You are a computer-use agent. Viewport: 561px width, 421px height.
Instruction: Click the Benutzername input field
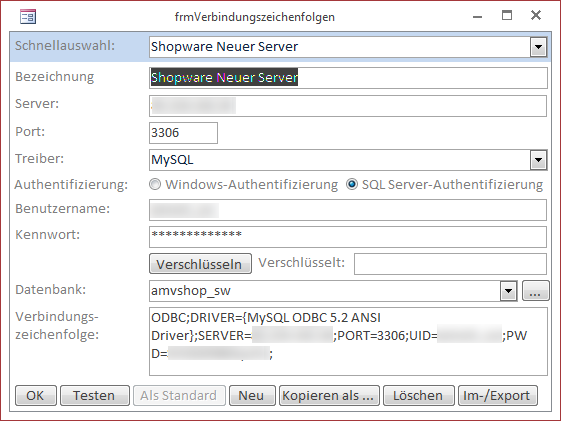(x=348, y=210)
